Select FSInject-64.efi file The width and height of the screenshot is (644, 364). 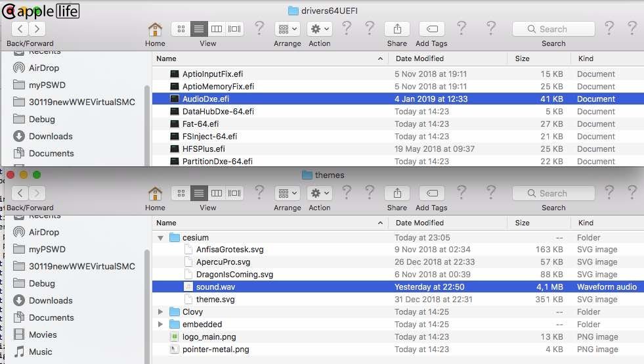398,136
